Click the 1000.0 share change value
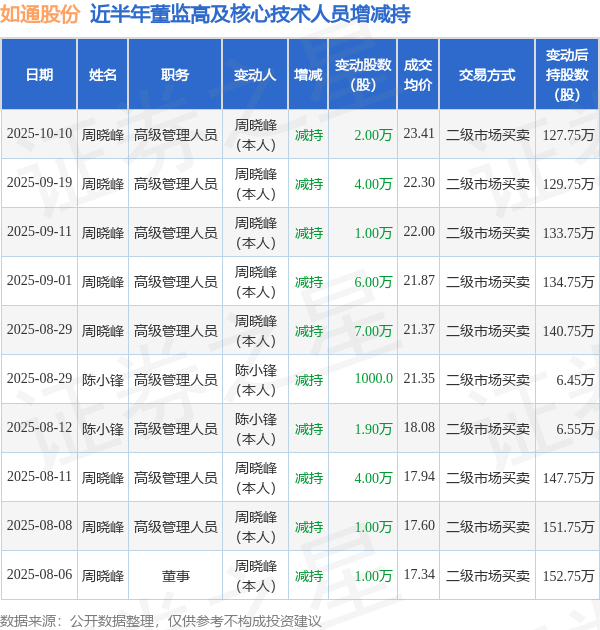Viewport: 600px width, 630px height. point(374,378)
